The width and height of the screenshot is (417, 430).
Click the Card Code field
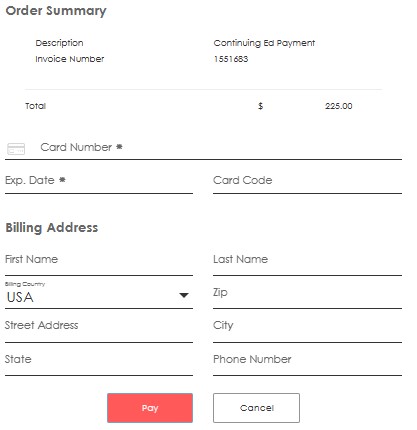pos(307,181)
